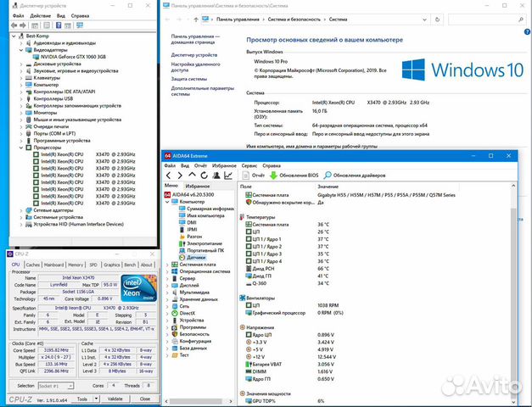Viewport: 532px width, 407px height.
Task: Select Разгон in AIDA64 tree
Action: [x=190, y=237]
